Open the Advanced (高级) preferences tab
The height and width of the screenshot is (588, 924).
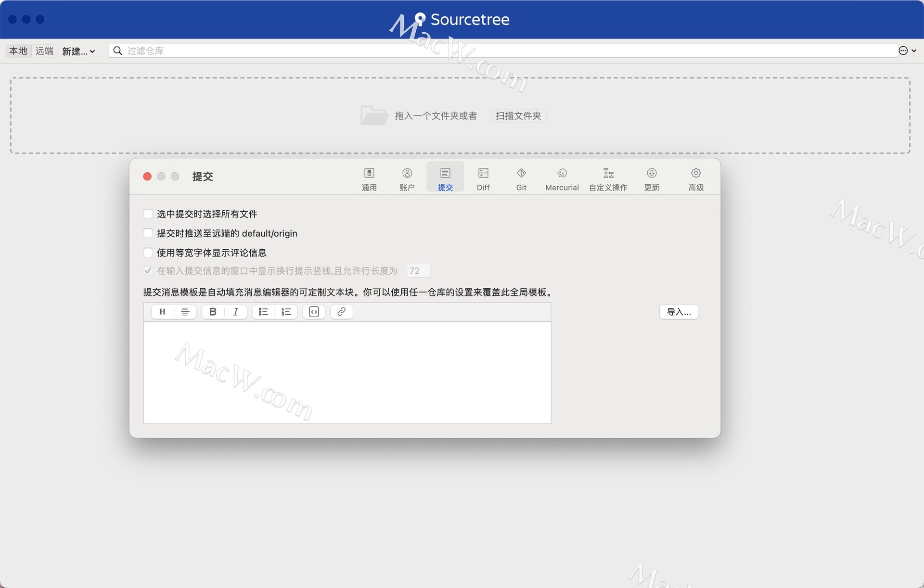(x=696, y=179)
